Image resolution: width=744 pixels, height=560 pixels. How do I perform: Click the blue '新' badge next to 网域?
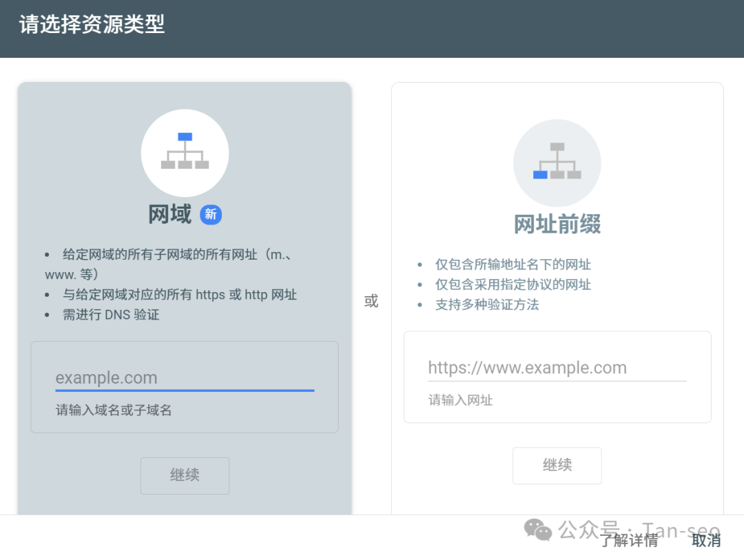211,215
